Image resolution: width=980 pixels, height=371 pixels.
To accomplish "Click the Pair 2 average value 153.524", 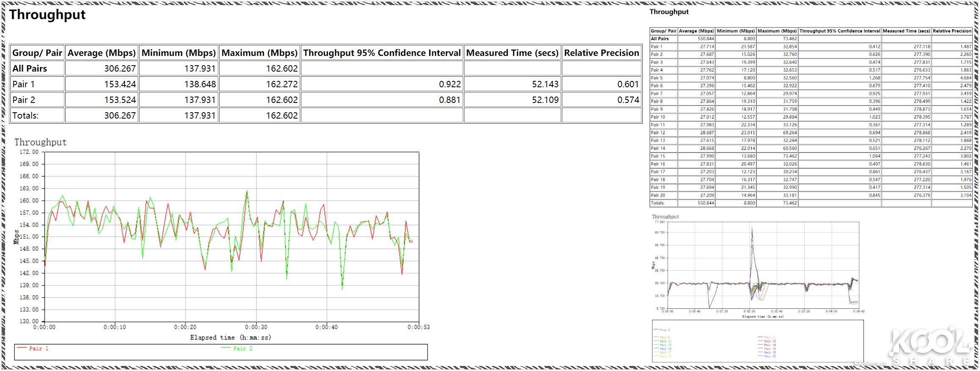I will click(x=120, y=100).
